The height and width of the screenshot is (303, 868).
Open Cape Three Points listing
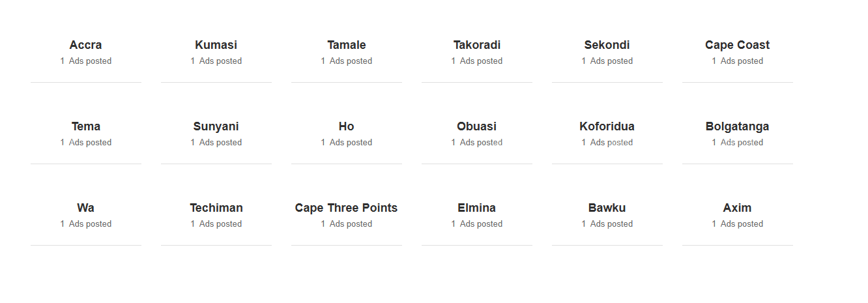pos(346,208)
